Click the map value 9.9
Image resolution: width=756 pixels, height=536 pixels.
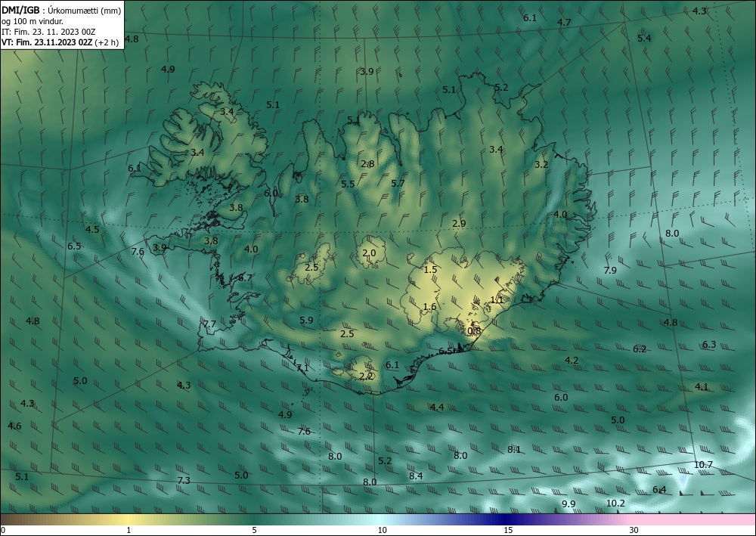coord(569,504)
